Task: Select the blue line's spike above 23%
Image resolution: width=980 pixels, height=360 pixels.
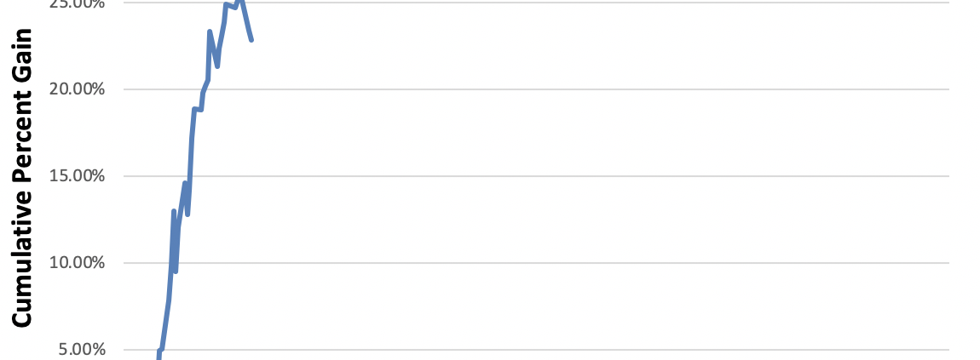Action: [x=210, y=31]
